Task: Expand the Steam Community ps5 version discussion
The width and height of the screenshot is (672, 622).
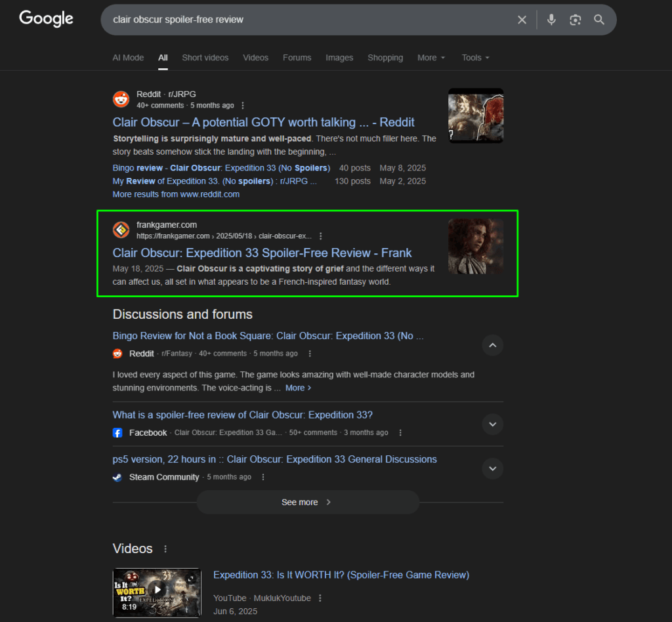Action: 492,468
